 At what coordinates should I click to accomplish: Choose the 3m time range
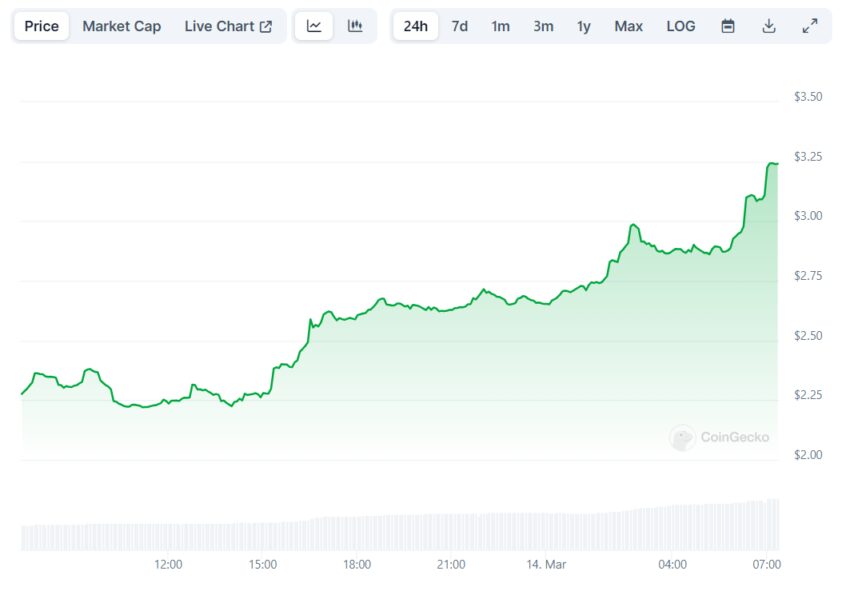click(x=543, y=26)
